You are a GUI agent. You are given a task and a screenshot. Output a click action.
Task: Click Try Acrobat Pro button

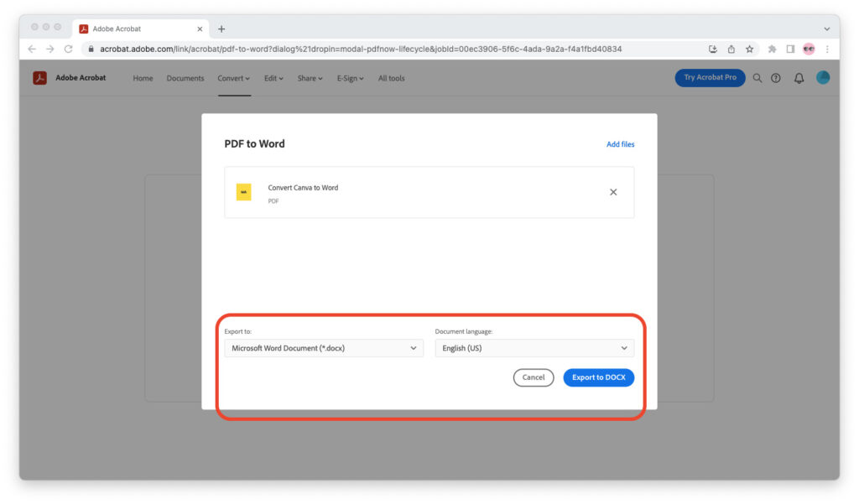tap(710, 78)
